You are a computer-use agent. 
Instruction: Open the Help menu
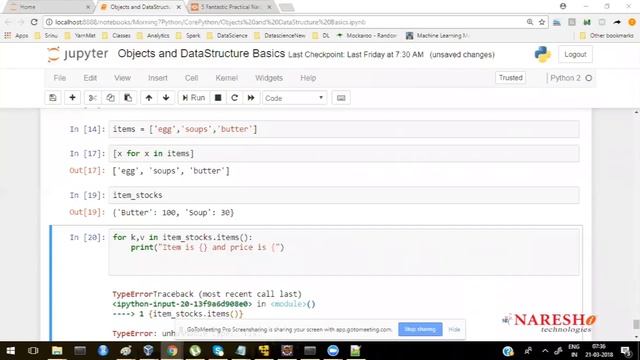(308, 78)
